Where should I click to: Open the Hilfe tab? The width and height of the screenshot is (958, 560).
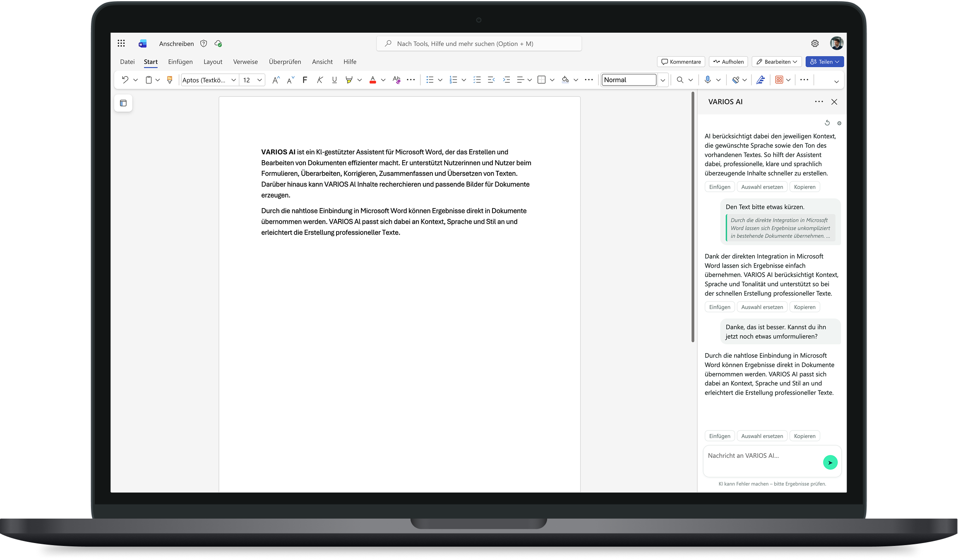point(350,62)
